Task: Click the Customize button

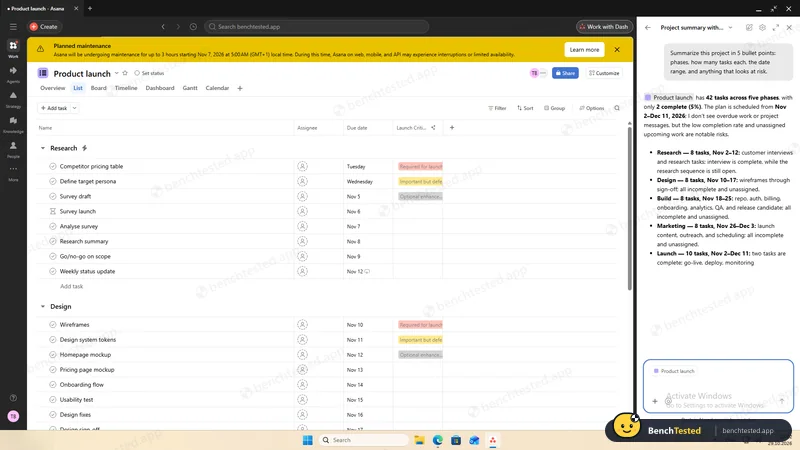Action: (x=604, y=73)
